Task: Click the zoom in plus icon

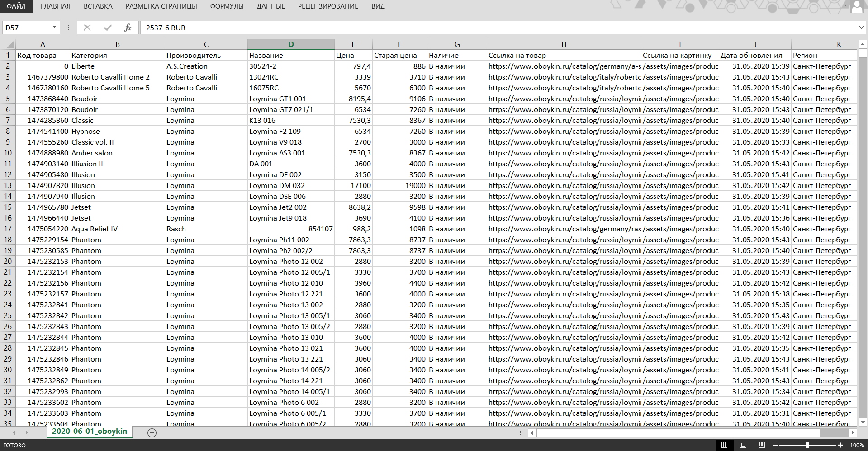Action: [840, 445]
